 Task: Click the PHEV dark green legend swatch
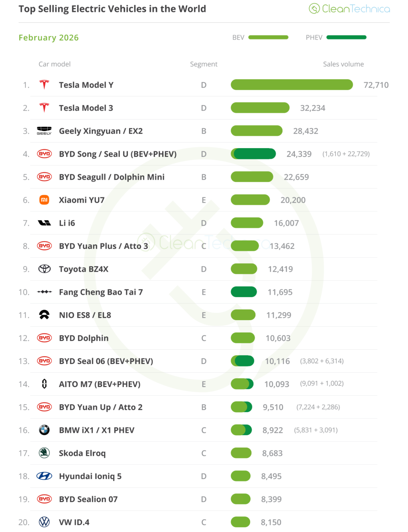click(346, 37)
